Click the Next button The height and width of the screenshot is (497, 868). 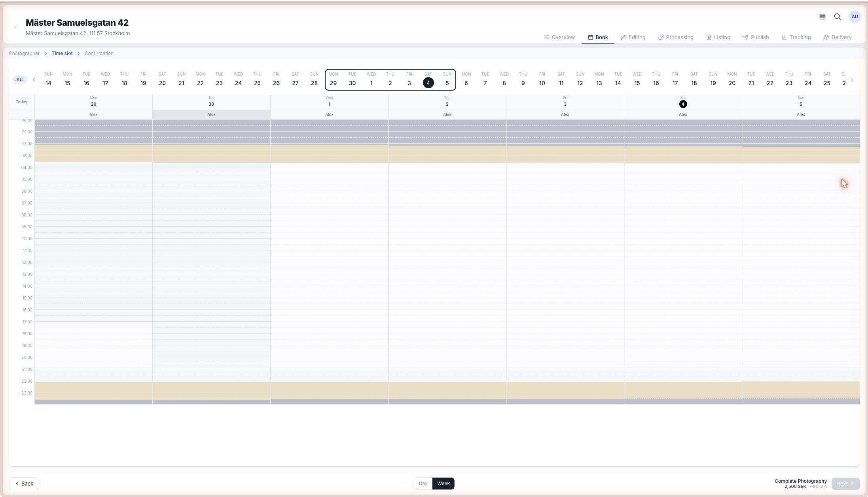pyautogui.click(x=845, y=484)
